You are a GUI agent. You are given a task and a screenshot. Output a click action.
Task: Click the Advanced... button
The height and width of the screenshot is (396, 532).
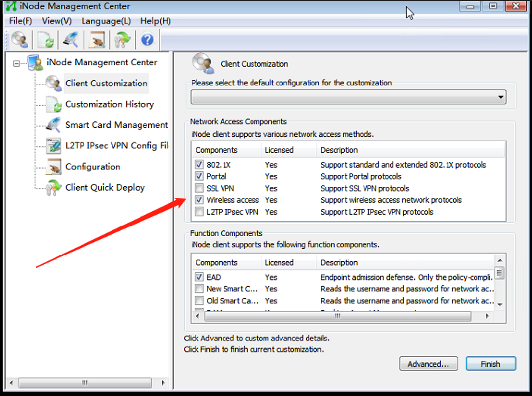pos(428,364)
